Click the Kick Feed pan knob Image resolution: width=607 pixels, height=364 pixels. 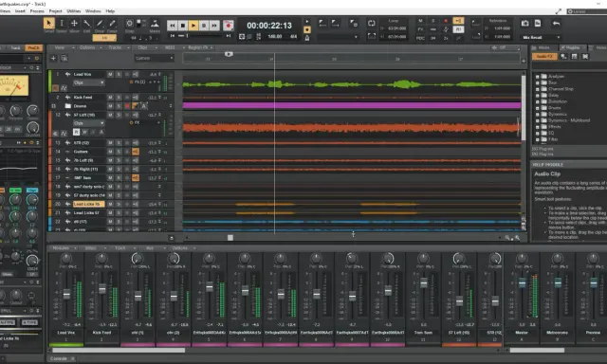tap(101, 258)
